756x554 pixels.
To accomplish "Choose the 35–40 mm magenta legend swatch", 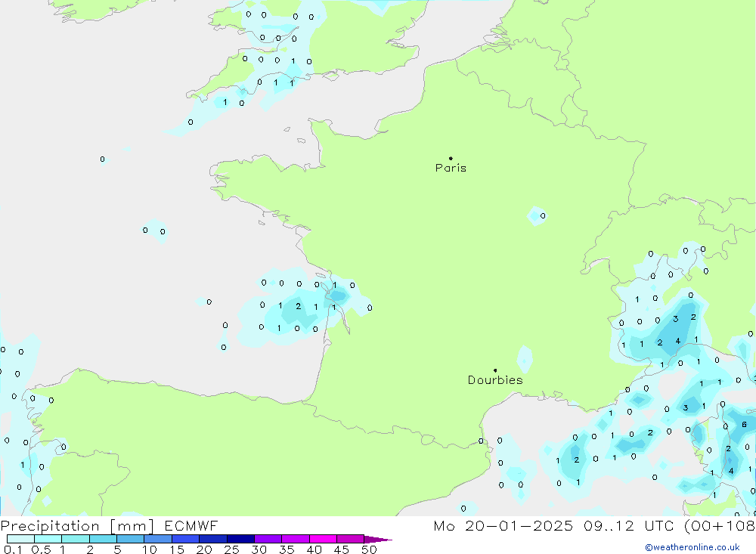I will point(296,540).
